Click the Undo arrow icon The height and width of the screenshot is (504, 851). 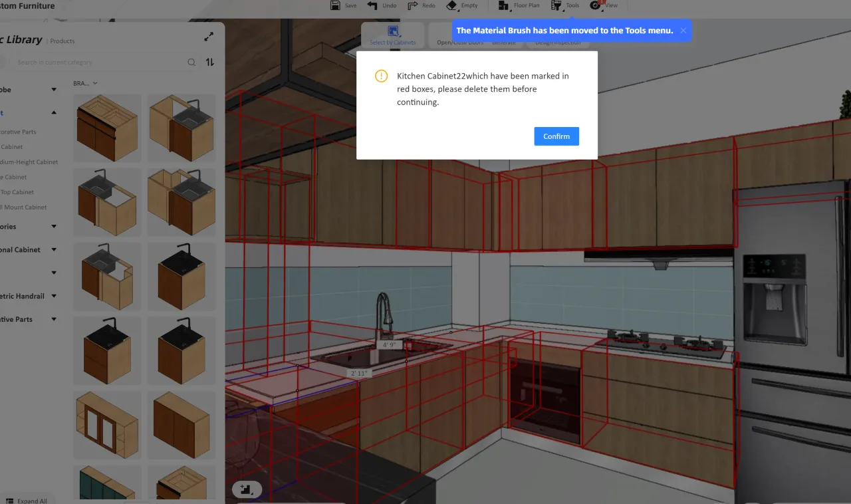(373, 5)
